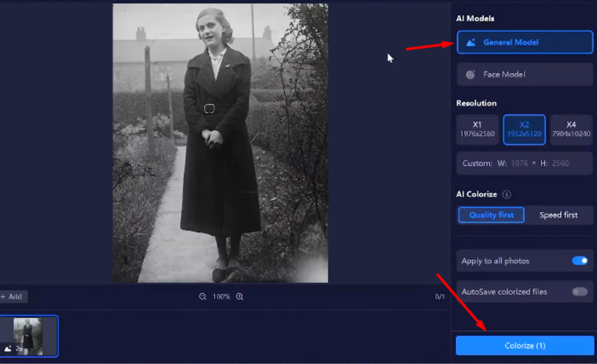Image resolution: width=597 pixels, height=364 pixels.
Task: Click the General Model landscape icon
Action: [x=471, y=42]
